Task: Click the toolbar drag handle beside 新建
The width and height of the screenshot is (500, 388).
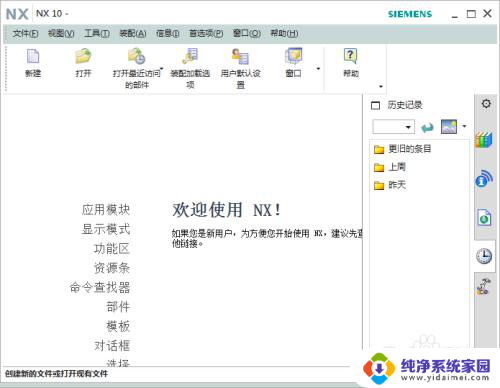Action: tap(6, 69)
